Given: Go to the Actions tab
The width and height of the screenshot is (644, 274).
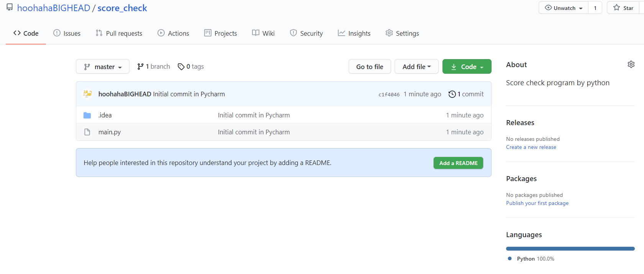Looking at the screenshot, I should tap(173, 33).
